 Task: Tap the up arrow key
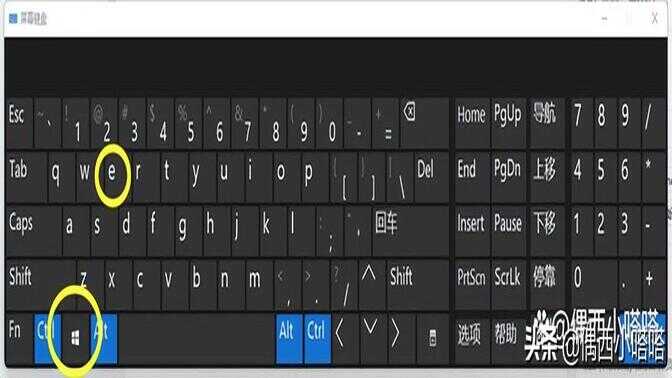click(x=369, y=273)
